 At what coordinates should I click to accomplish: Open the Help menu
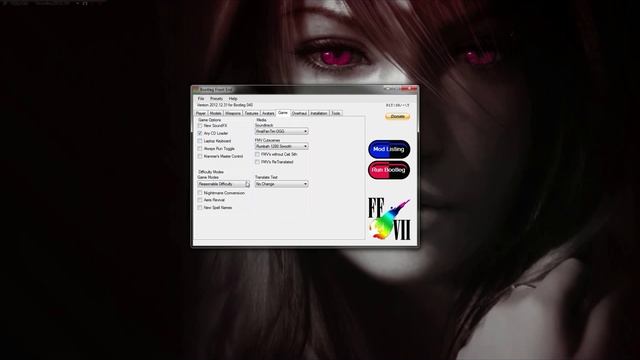pos(233,99)
